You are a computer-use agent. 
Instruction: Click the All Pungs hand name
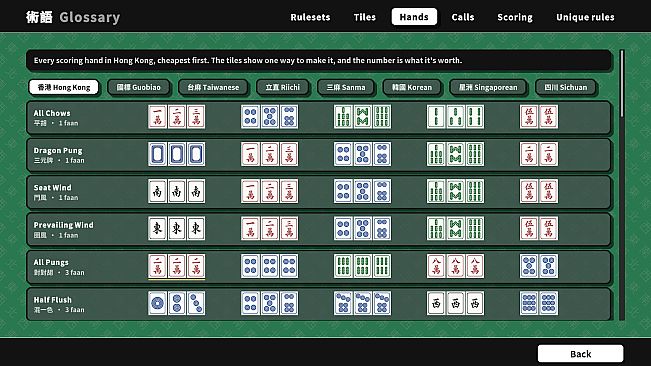coord(51,262)
